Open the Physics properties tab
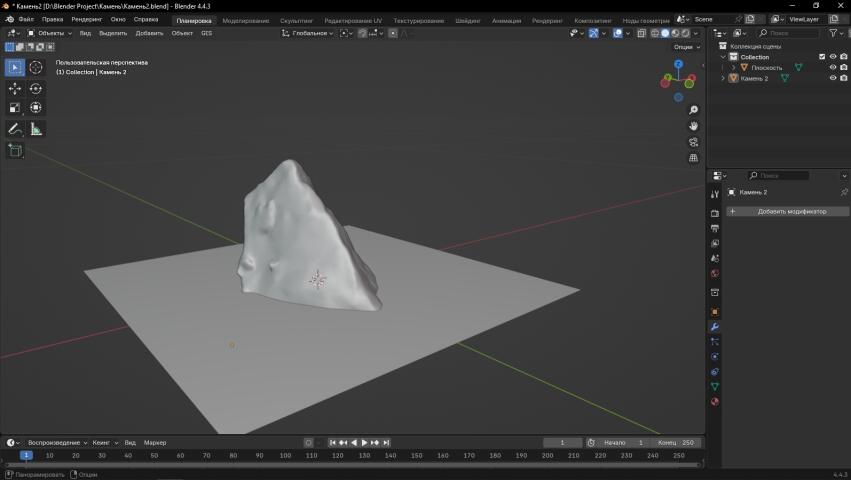 point(715,357)
